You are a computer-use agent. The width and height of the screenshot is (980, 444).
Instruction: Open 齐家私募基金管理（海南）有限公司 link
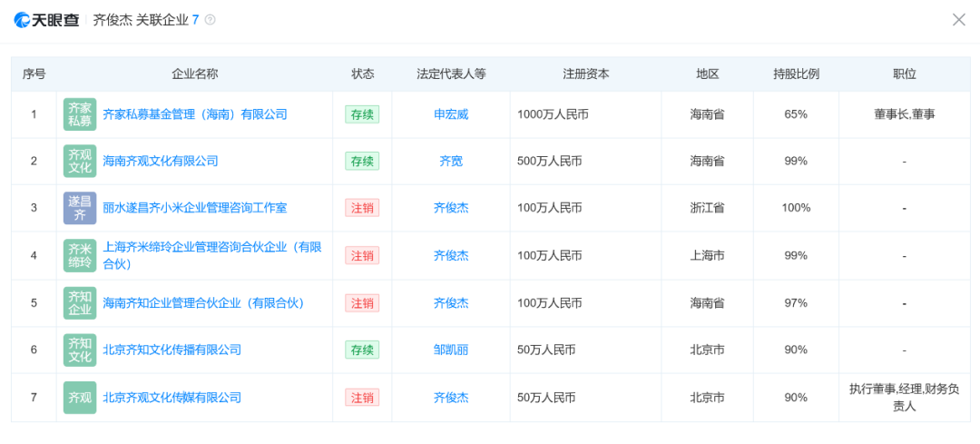195,114
